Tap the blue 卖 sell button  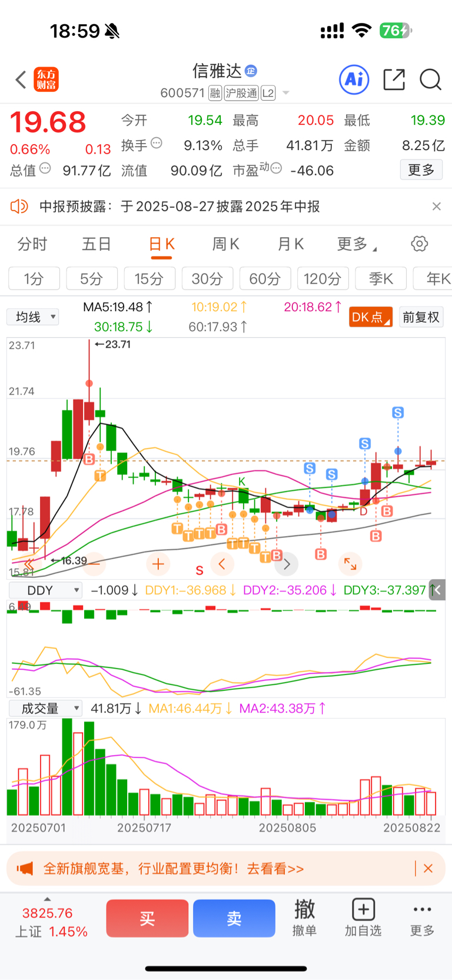(x=234, y=918)
